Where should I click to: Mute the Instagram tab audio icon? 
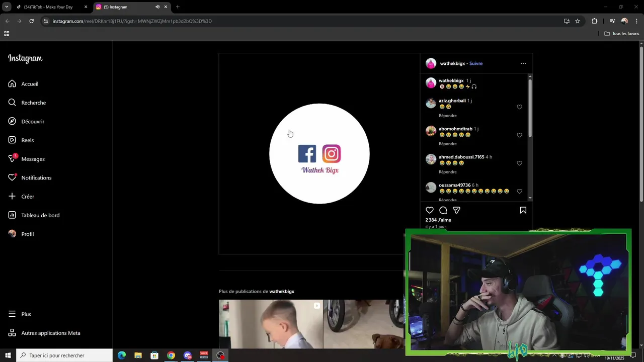[157, 7]
